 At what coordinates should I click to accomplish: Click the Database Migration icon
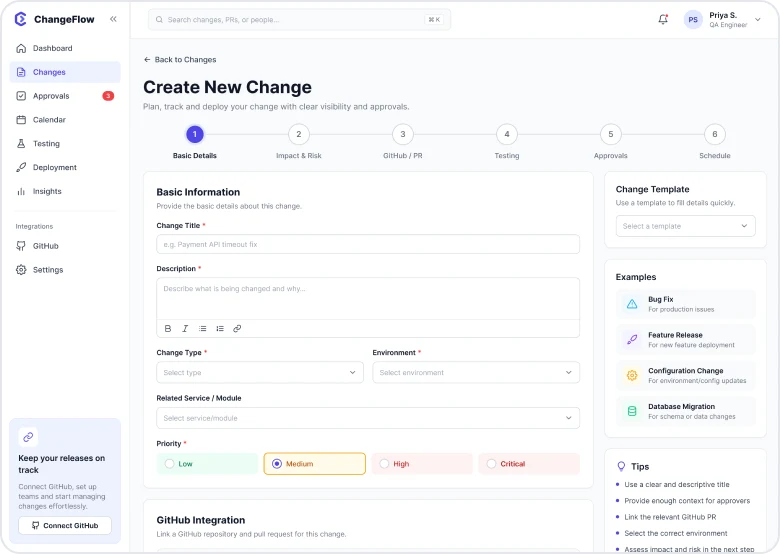pyautogui.click(x=632, y=411)
